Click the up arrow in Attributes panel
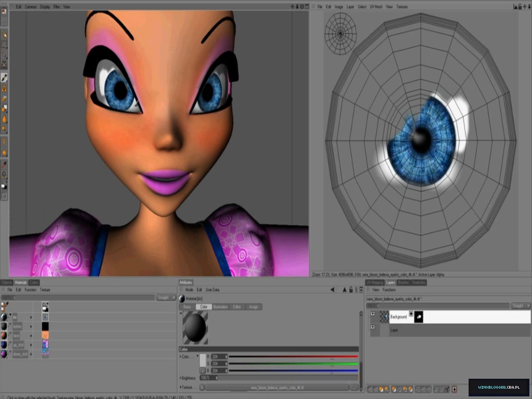This screenshot has width=532, height=399. tap(344, 290)
